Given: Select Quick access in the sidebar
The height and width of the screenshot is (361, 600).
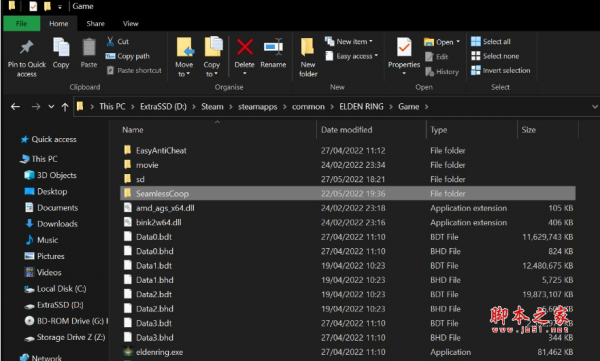Looking at the screenshot, I should point(49,139).
